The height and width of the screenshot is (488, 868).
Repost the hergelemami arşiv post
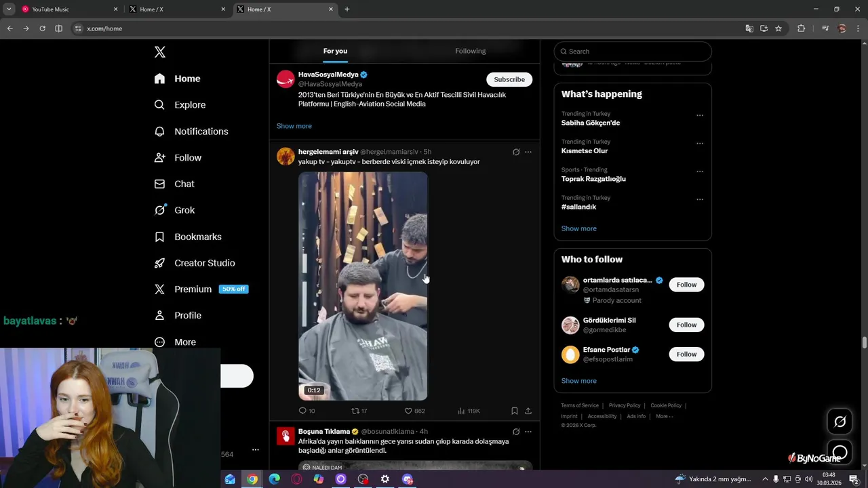coord(359,411)
